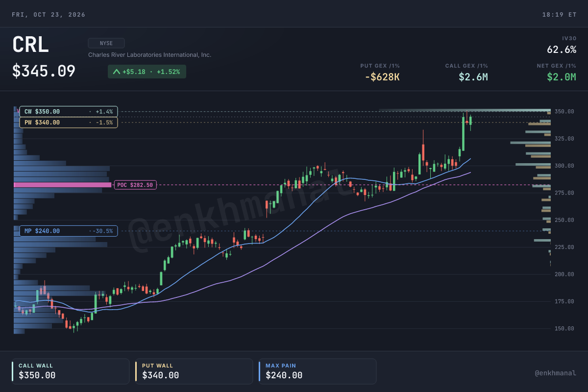Click the 200.00 price axis label
Image resolution: width=588 pixels, height=392 pixels.
click(564, 274)
